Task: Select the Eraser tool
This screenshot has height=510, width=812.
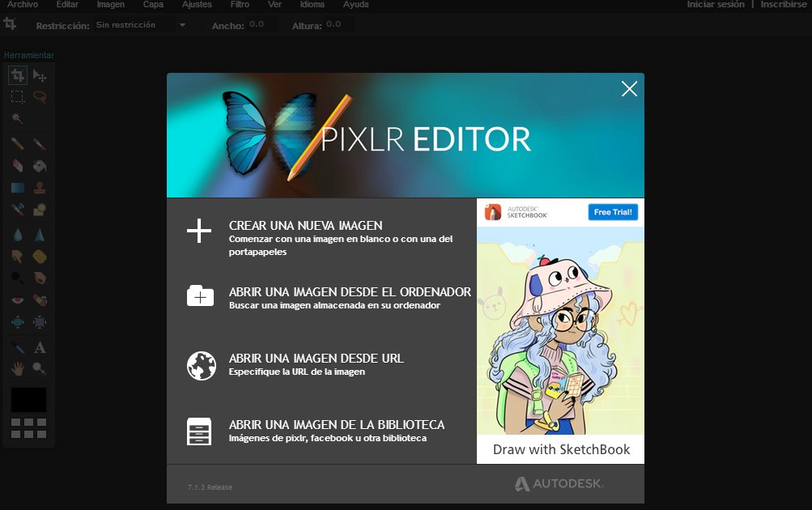Action: coord(18,166)
